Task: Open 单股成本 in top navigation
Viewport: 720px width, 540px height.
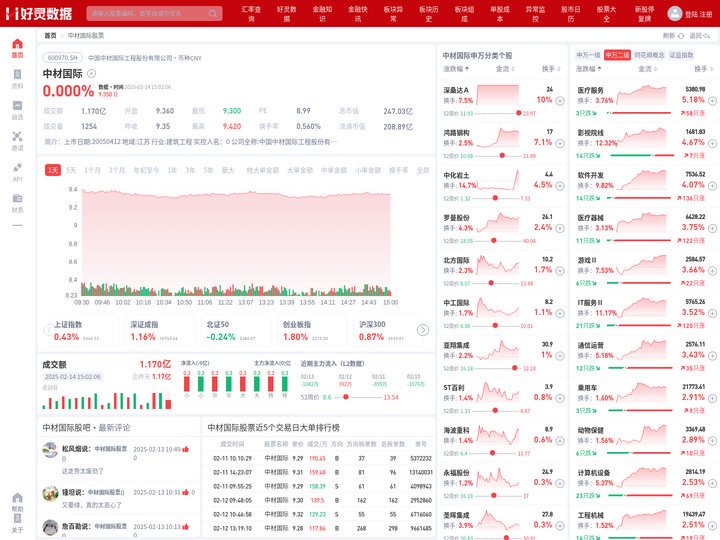Action: (x=500, y=14)
